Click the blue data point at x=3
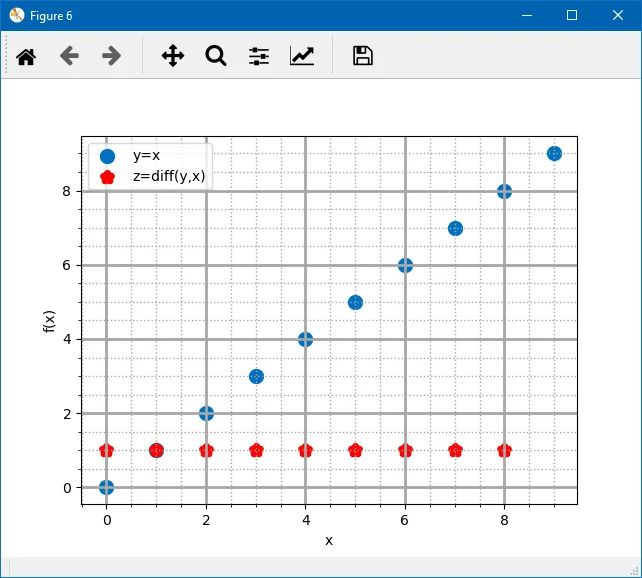 tap(256, 377)
